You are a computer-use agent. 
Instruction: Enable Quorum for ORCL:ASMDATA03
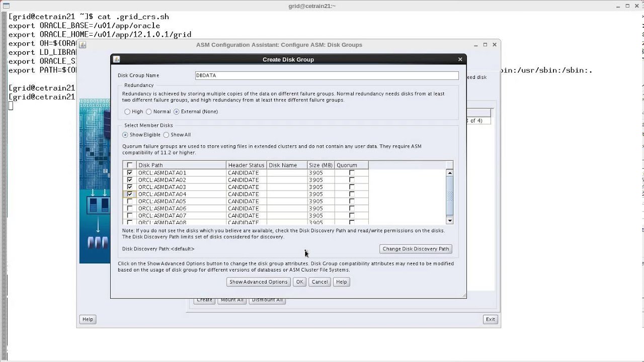pos(352,187)
